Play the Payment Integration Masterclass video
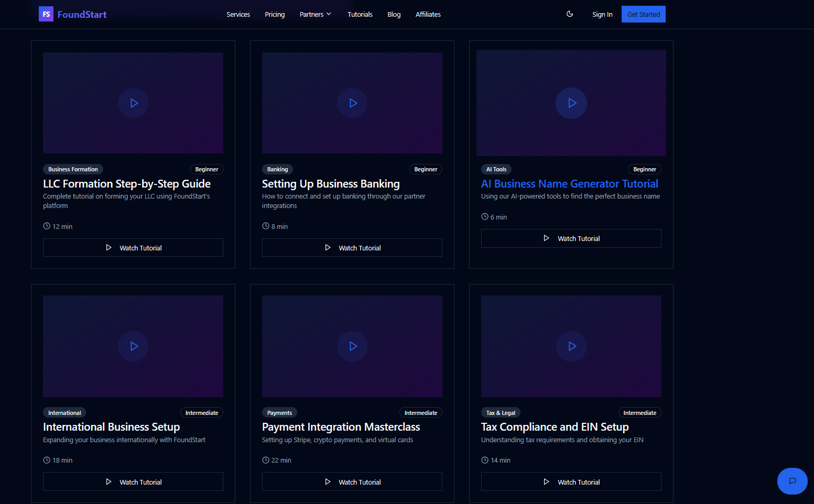 (352, 346)
